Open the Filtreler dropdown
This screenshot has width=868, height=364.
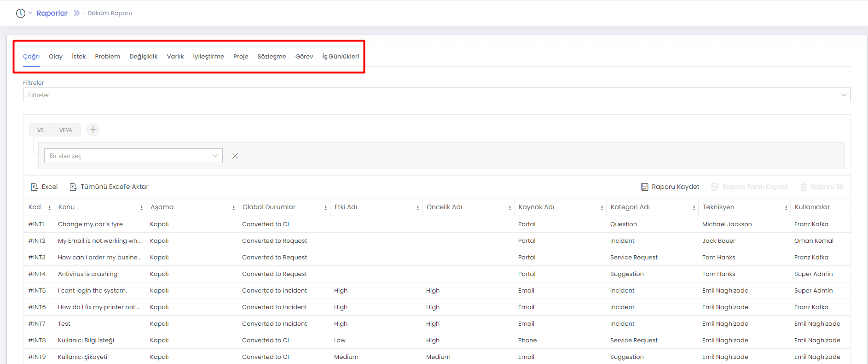click(437, 95)
